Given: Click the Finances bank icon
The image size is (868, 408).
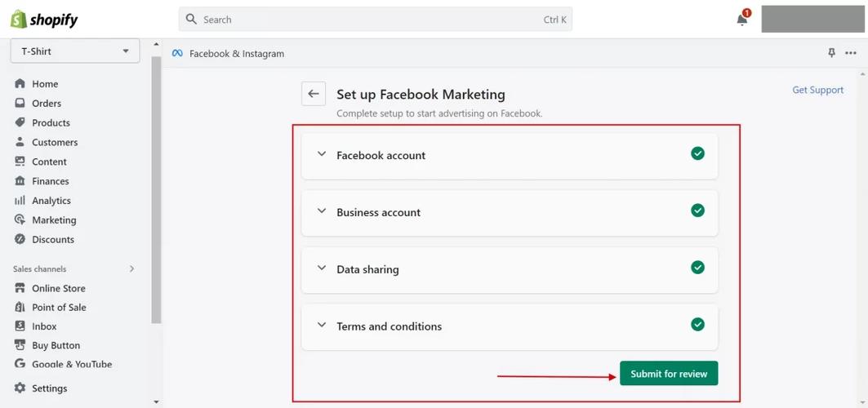Looking at the screenshot, I should [x=20, y=181].
